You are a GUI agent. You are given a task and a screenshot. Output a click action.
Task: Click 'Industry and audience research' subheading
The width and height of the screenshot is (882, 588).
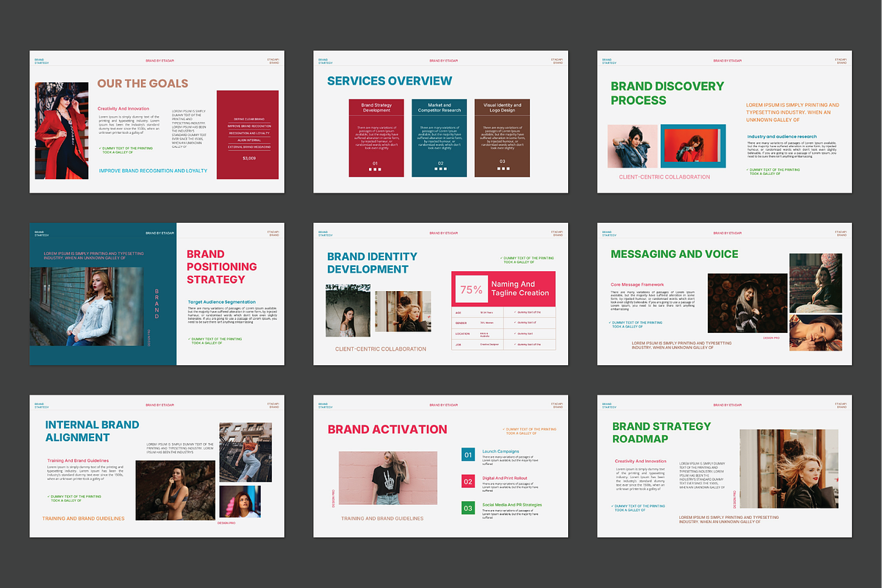(782, 137)
